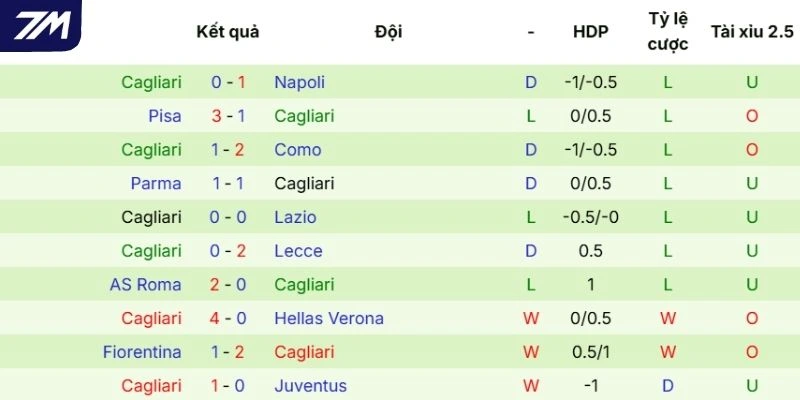Click the -1 handicap in Juventus row

tap(590, 386)
